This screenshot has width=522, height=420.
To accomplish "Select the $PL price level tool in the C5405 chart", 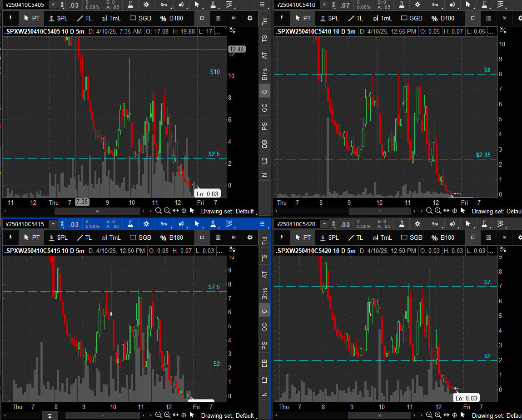I will [58, 18].
